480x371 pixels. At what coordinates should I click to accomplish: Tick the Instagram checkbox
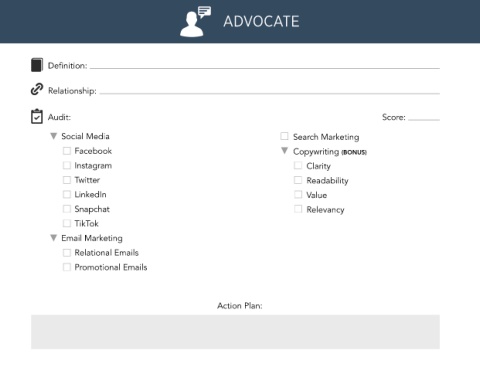[x=67, y=165]
